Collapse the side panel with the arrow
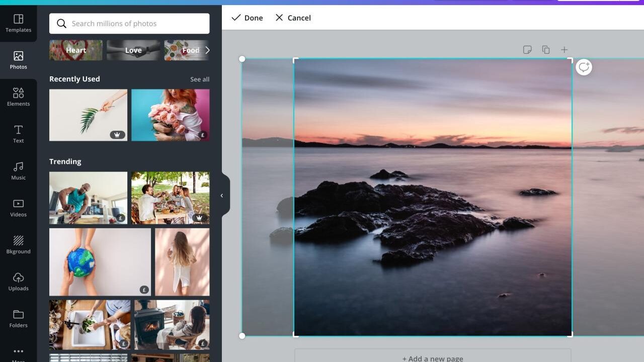Viewport: 644px width, 362px height. (222, 196)
